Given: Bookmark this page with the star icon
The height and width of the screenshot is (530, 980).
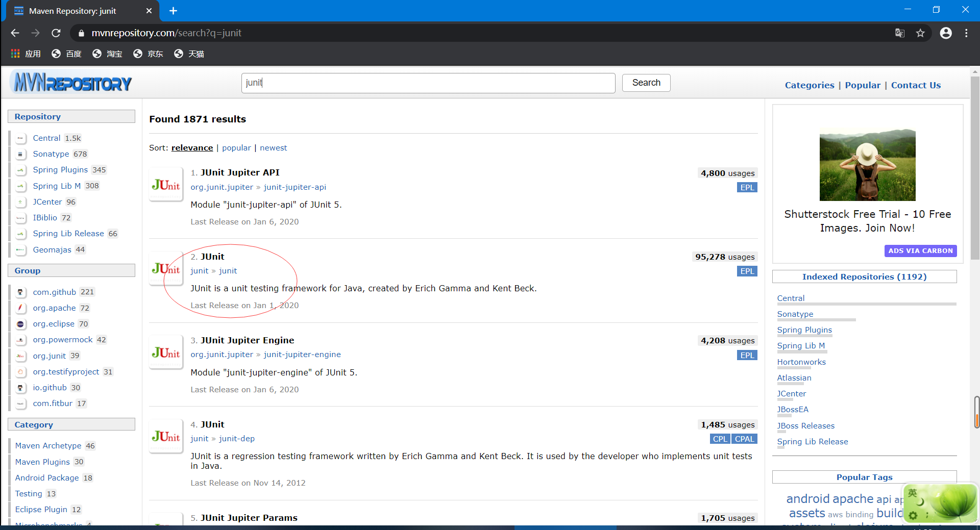Looking at the screenshot, I should click(920, 33).
